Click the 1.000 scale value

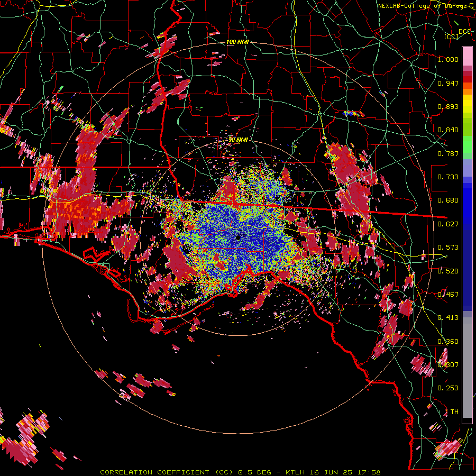tap(448, 59)
